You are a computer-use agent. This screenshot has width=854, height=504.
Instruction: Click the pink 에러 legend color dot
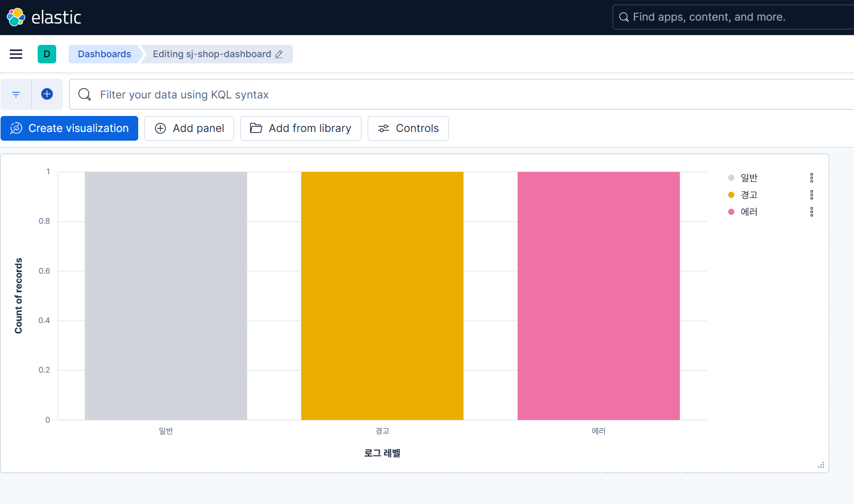[x=731, y=212]
